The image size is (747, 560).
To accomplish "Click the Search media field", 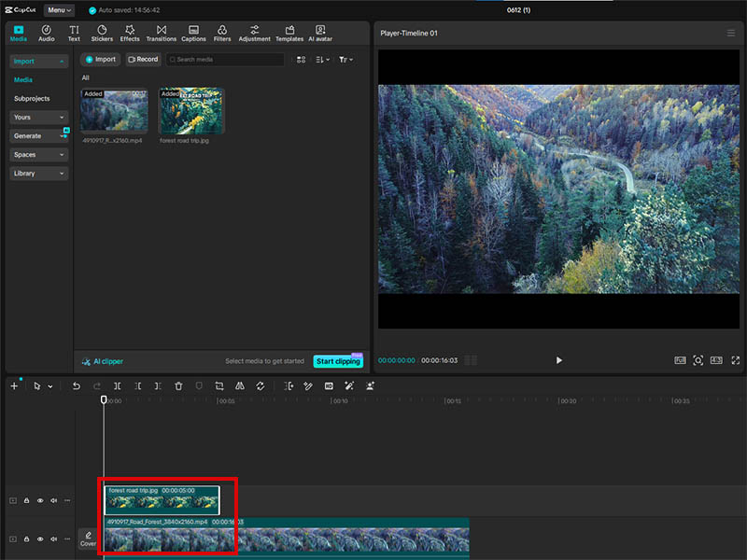I will pos(225,60).
